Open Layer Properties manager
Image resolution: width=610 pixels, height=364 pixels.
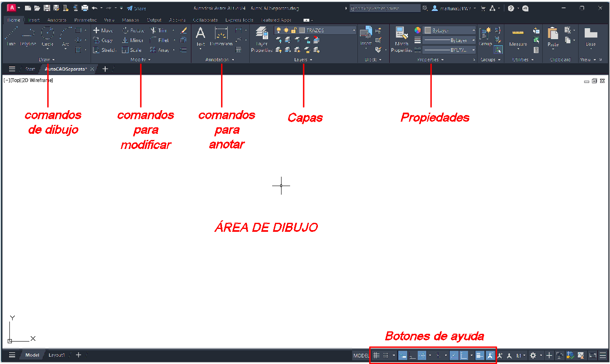click(262, 39)
